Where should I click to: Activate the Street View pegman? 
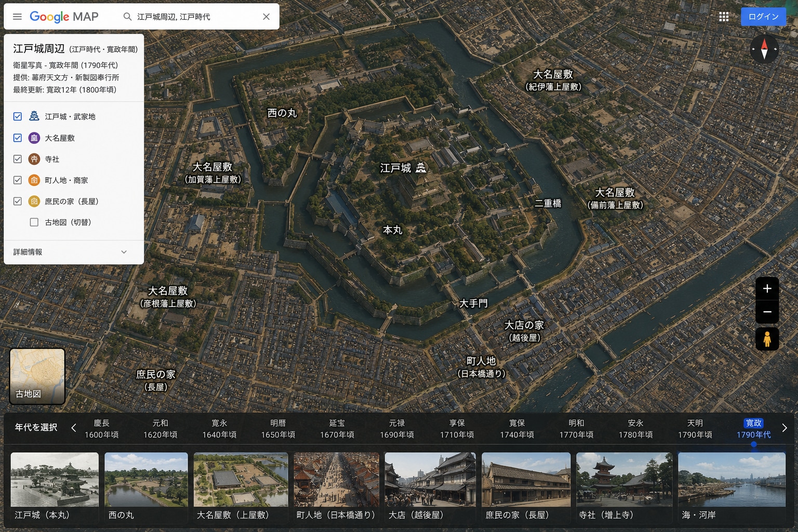[x=767, y=339]
